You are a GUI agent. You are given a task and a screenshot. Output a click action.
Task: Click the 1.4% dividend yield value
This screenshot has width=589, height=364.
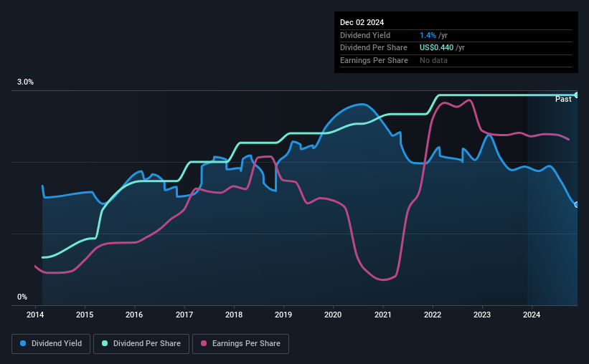pyautogui.click(x=428, y=35)
